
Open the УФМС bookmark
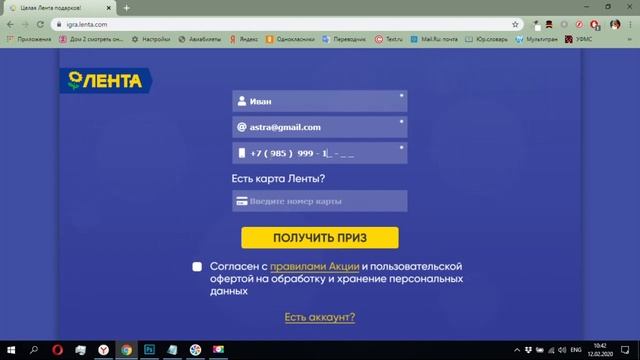pyautogui.click(x=578, y=39)
